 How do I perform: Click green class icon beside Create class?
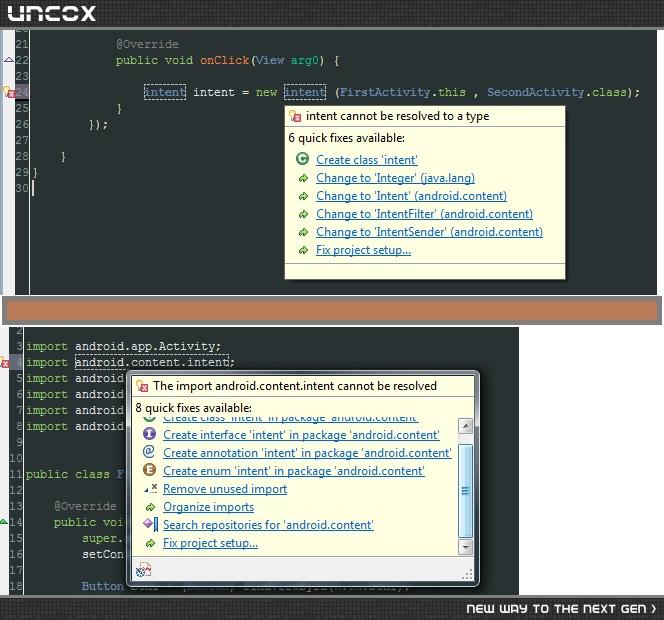point(302,159)
